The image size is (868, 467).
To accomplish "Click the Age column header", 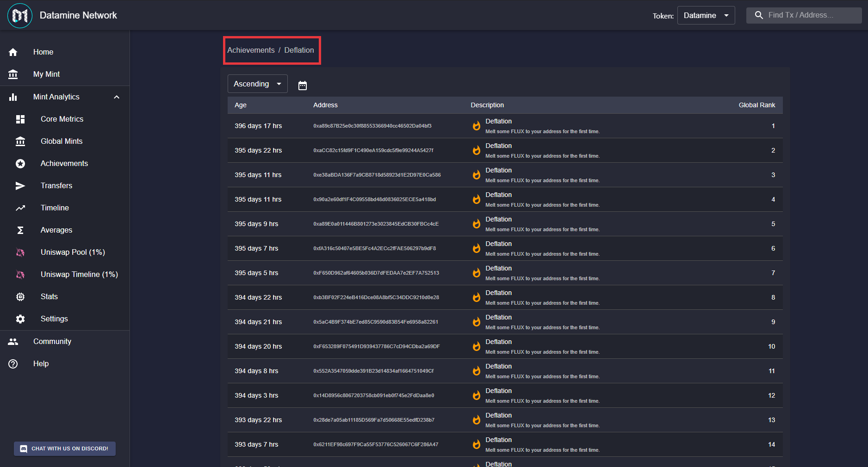I will click(x=241, y=105).
